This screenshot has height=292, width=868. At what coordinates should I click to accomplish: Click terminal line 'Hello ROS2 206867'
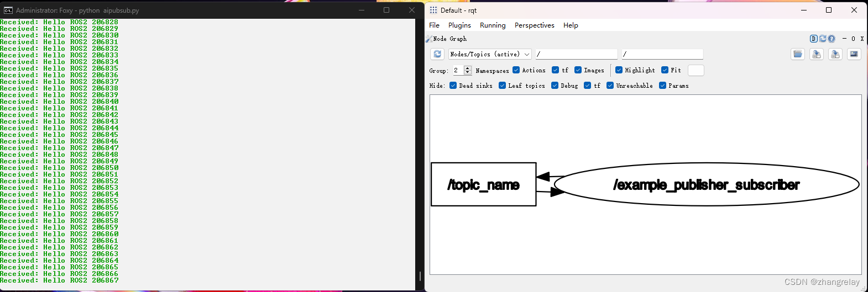coord(81,280)
